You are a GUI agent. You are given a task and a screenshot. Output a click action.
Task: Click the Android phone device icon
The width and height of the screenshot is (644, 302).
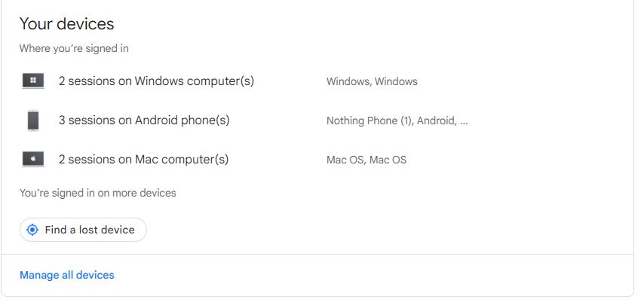click(x=33, y=120)
